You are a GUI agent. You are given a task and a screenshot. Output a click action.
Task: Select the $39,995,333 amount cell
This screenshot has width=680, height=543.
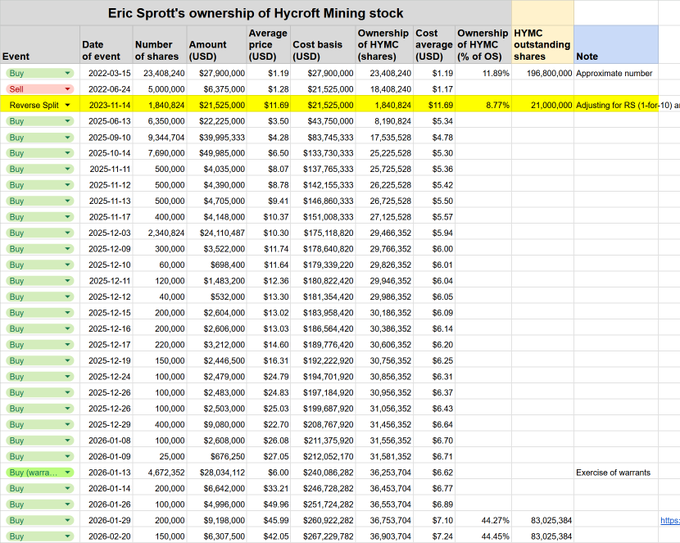coord(217,137)
